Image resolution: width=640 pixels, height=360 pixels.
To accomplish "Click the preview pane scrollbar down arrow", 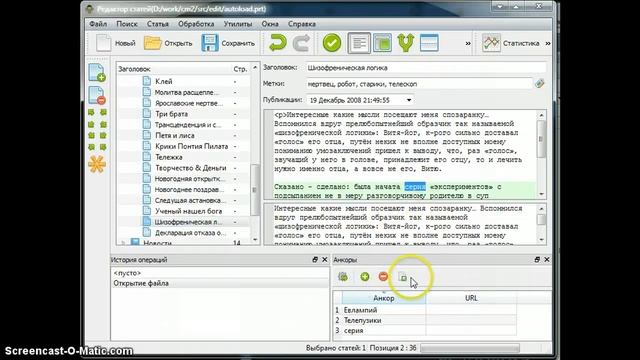I will pyautogui.click(x=541, y=240).
